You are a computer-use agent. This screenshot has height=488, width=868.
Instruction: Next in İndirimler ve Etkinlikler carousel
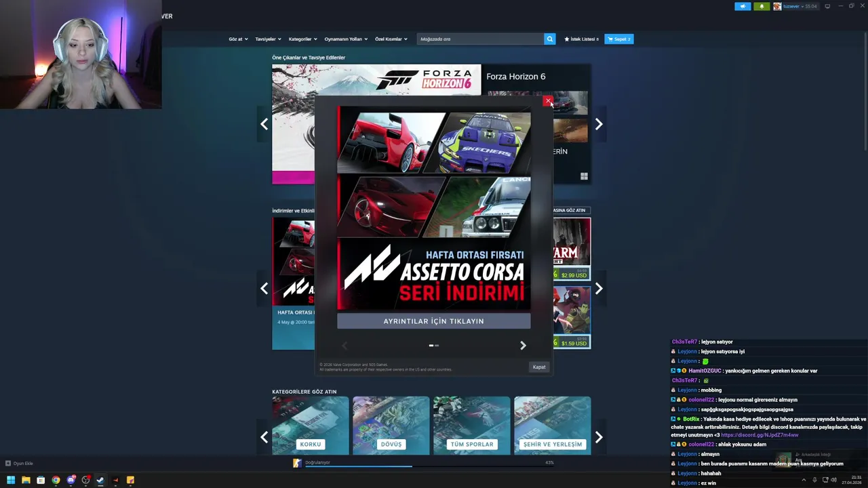click(x=599, y=289)
